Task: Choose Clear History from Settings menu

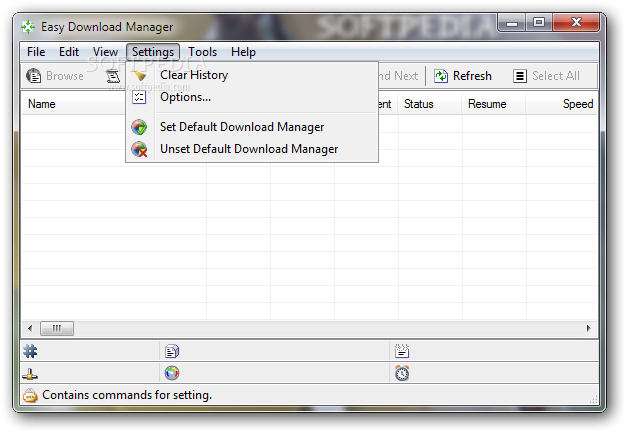Action: [252, 75]
